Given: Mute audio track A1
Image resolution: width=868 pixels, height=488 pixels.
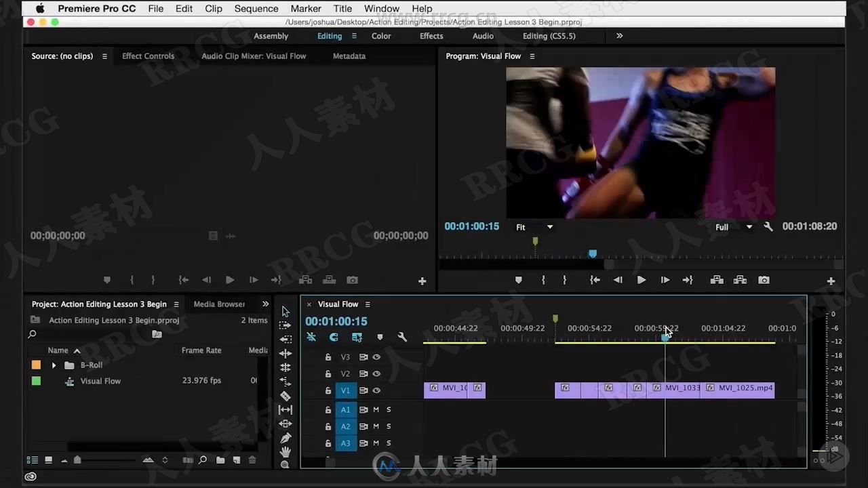Looking at the screenshot, I should (376, 409).
